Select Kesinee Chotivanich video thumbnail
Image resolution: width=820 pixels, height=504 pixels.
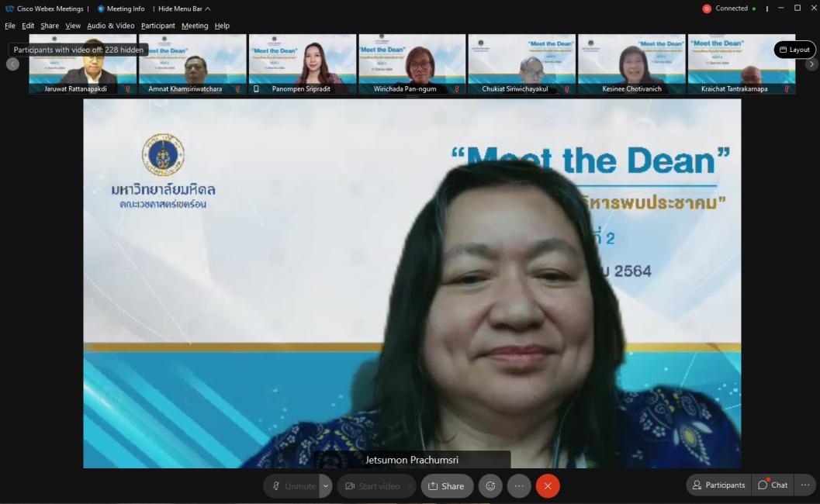coord(631,64)
